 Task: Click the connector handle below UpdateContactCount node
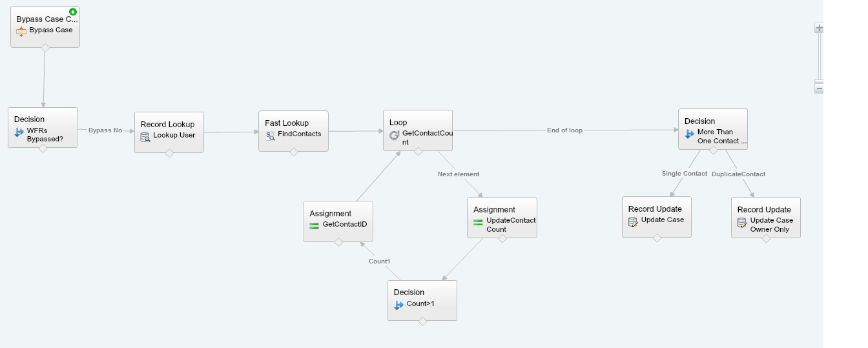(502, 238)
